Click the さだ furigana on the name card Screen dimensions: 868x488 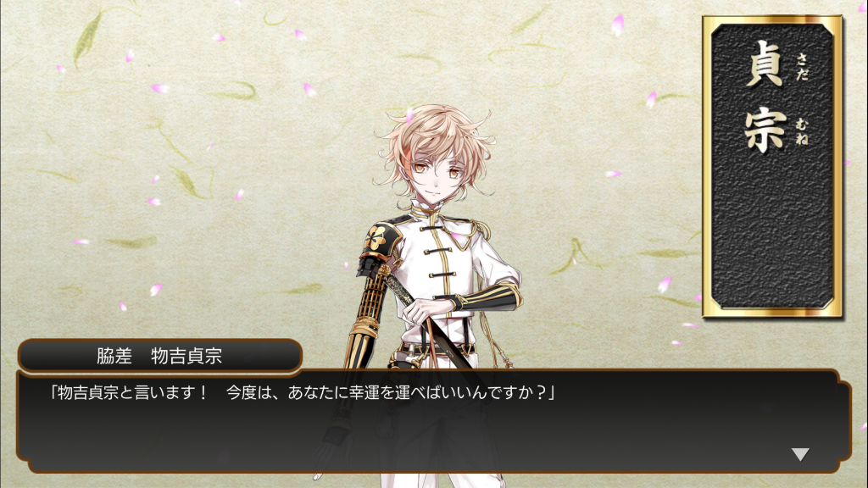click(802, 66)
